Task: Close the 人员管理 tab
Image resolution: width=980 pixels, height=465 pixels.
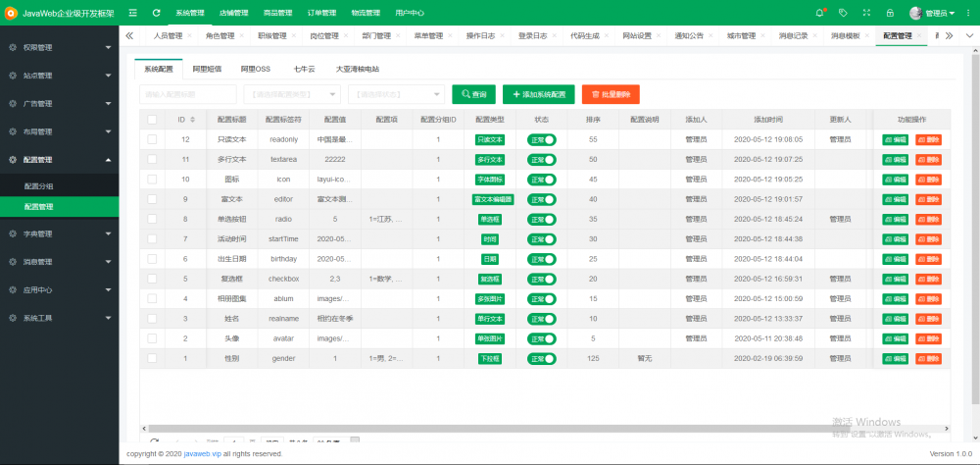Action: tap(189, 36)
